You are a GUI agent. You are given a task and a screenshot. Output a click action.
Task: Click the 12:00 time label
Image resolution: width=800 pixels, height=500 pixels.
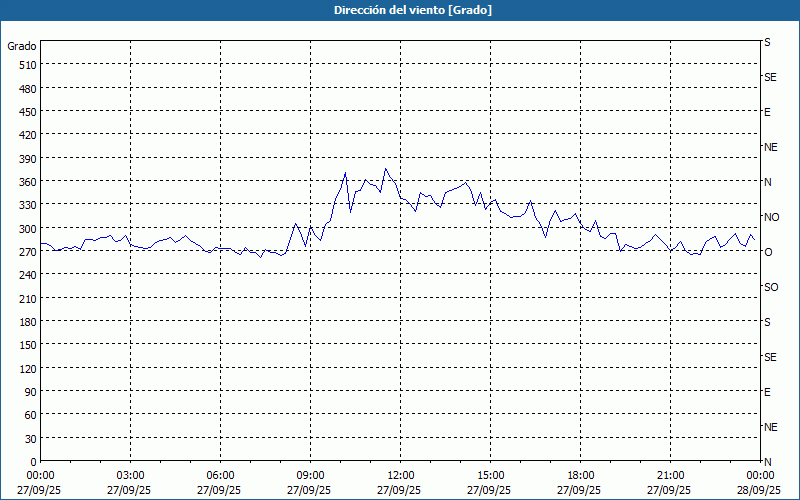tap(400, 475)
